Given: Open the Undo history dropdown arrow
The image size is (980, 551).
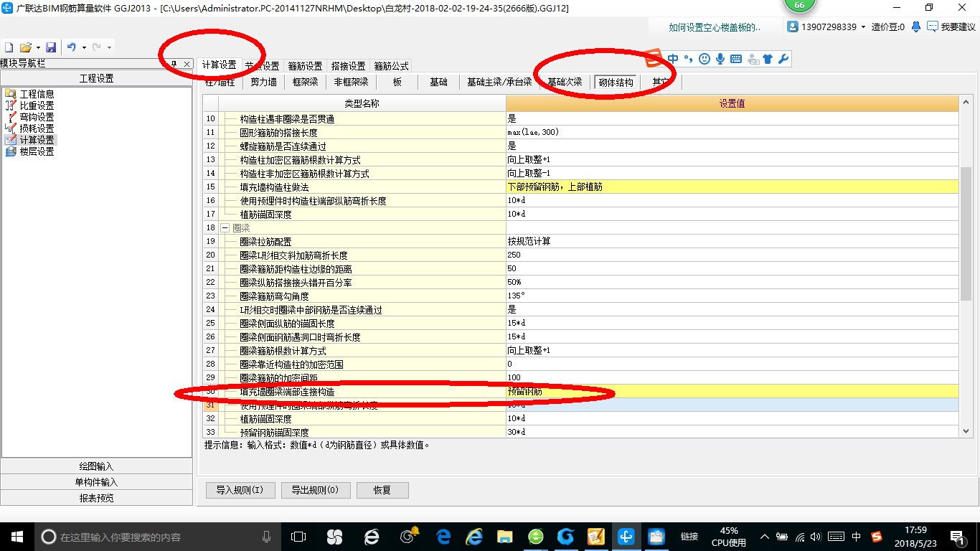Looking at the screenshot, I should (x=84, y=47).
